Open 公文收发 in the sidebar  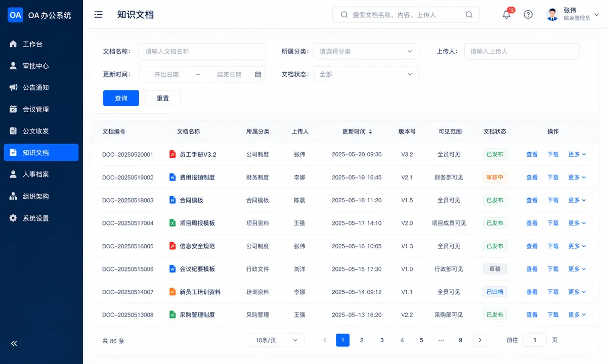pos(41,131)
